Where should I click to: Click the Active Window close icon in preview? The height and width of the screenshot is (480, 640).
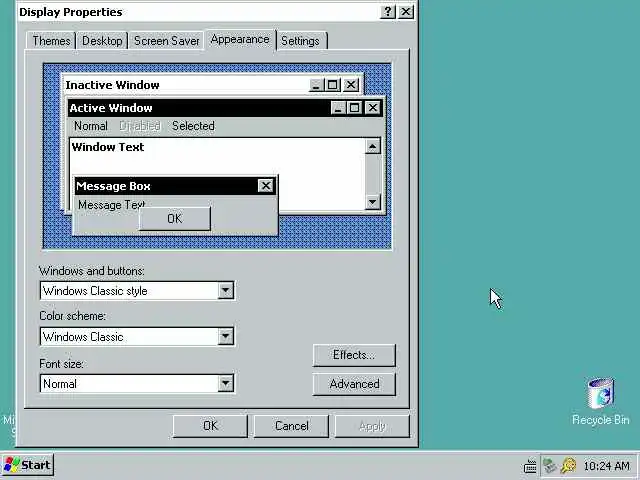click(x=373, y=108)
